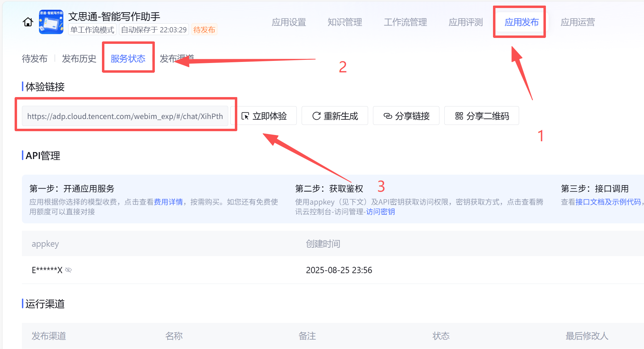The height and width of the screenshot is (349, 644).
Task: Click the appkey column header
Action: click(45, 244)
